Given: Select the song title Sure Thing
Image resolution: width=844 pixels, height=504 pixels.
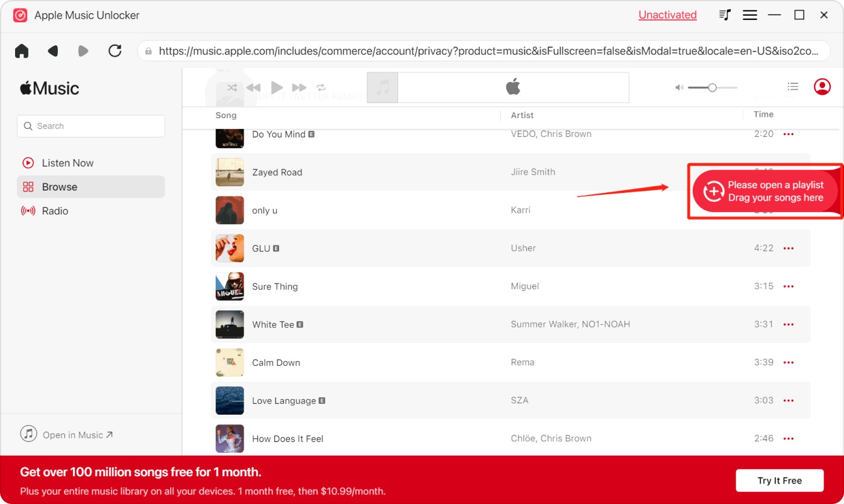Looking at the screenshot, I should 275,286.
